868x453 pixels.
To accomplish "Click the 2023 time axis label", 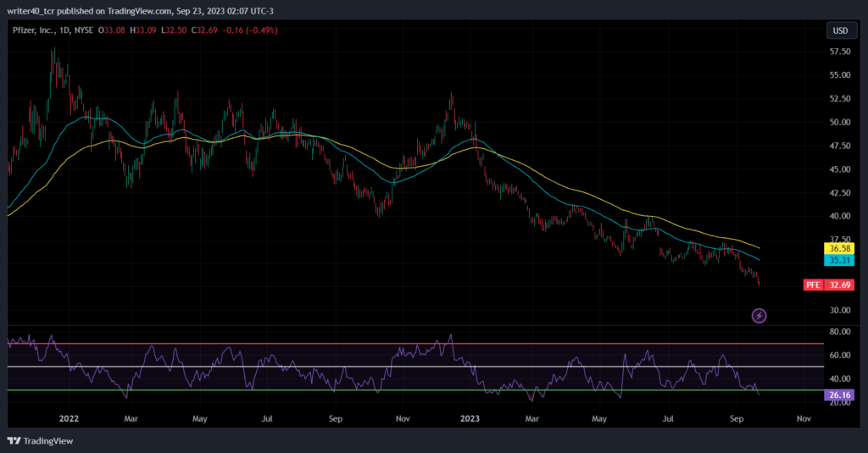I will click(470, 418).
